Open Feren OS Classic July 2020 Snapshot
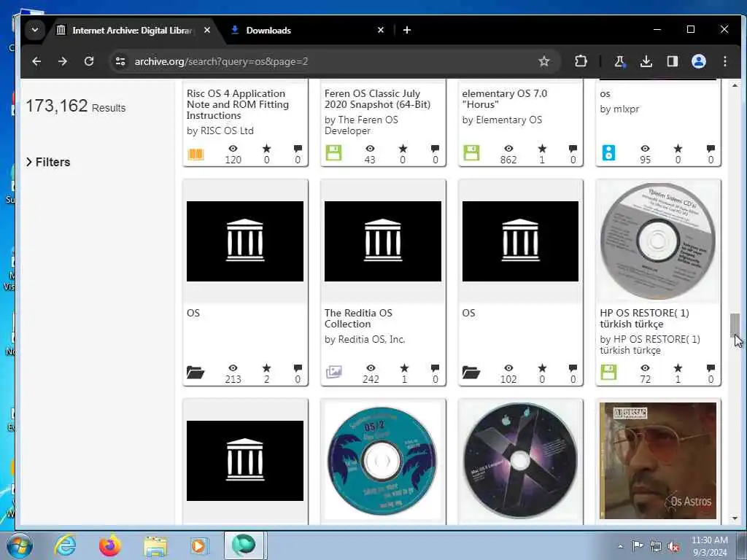 377,99
